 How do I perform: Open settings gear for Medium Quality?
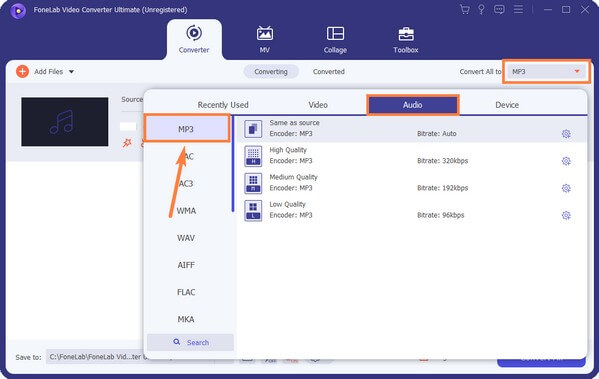(x=566, y=188)
